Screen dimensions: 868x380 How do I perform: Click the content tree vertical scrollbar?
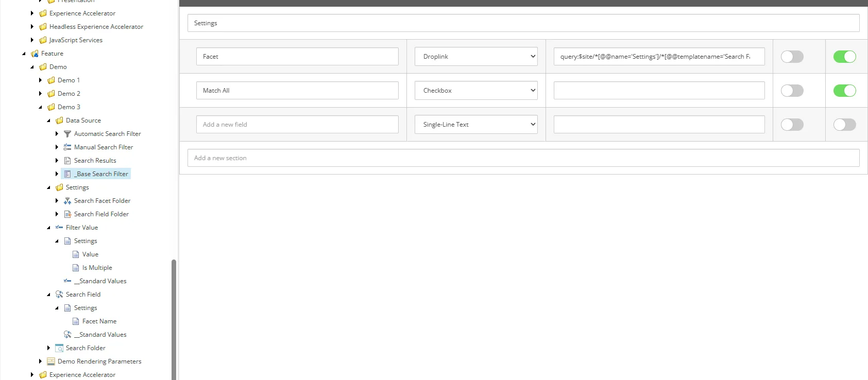pyautogui.click(x=174, y=319)
